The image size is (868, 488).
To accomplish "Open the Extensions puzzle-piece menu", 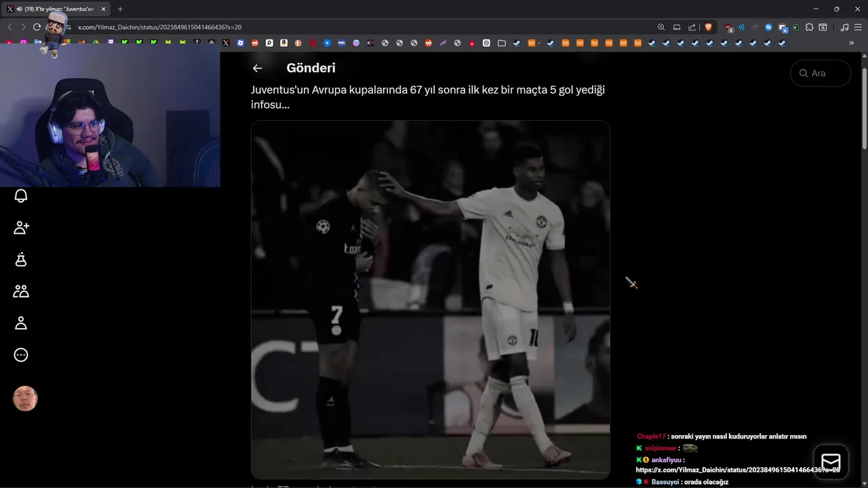I will [x=809, y=27].
